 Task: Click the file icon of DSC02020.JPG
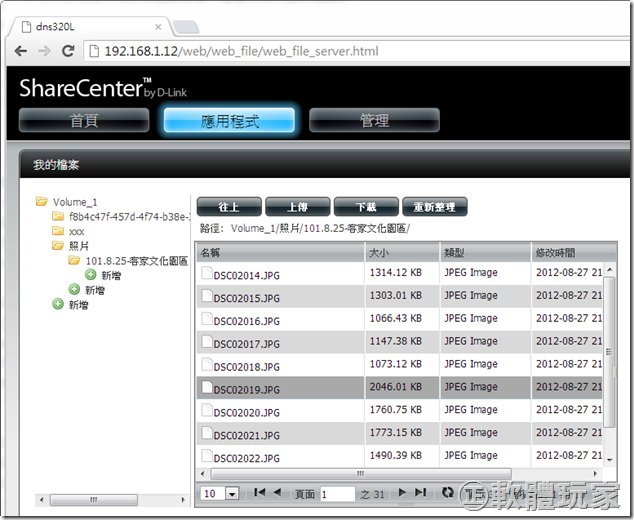[x=207, y=410]
